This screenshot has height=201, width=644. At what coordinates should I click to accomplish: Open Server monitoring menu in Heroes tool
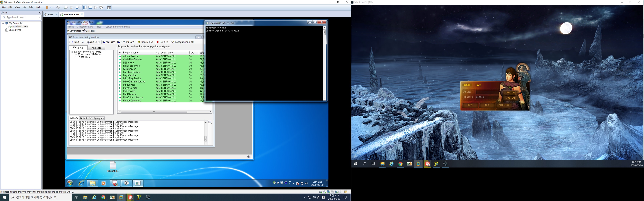point(118,27)
